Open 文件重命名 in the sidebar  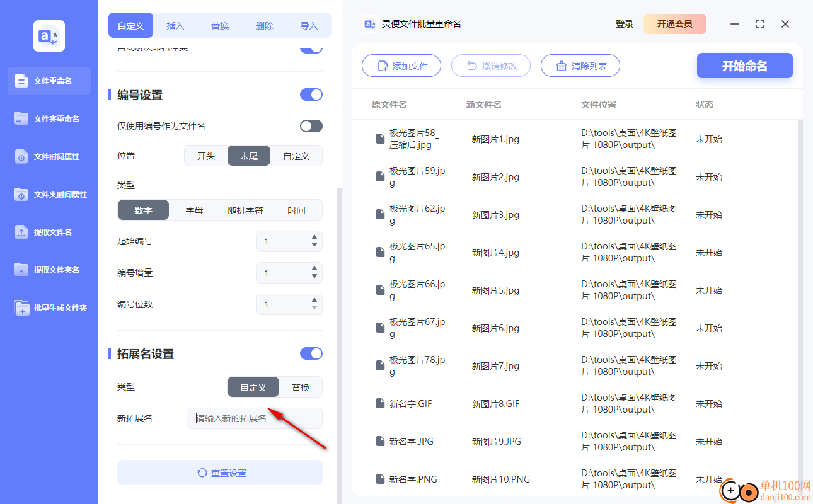coord(49,81)
